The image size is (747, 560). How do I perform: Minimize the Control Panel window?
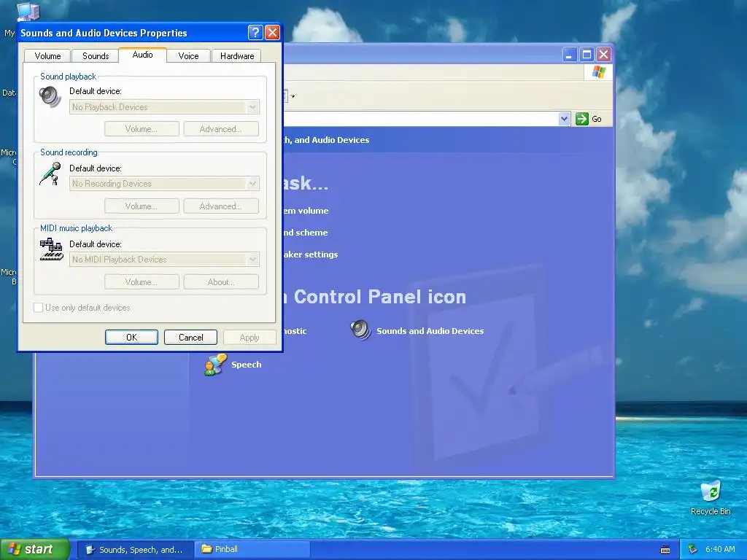[x=569, y=54]
